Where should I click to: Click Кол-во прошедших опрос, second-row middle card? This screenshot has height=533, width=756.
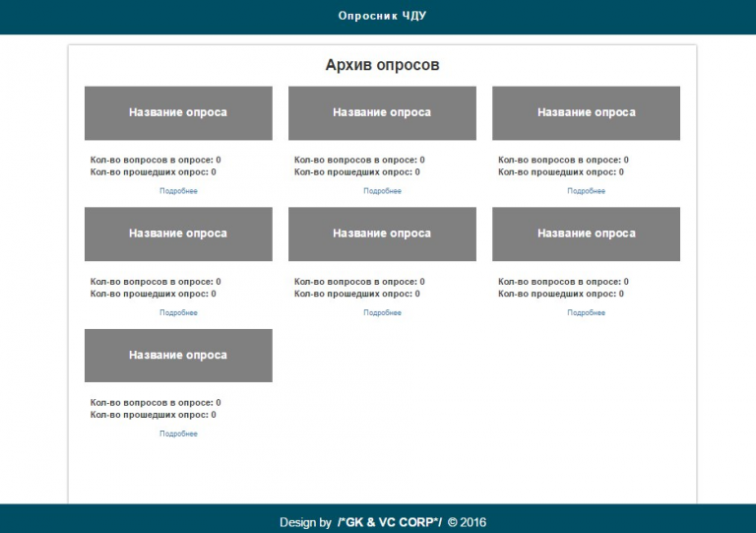(x=357, y=294)
